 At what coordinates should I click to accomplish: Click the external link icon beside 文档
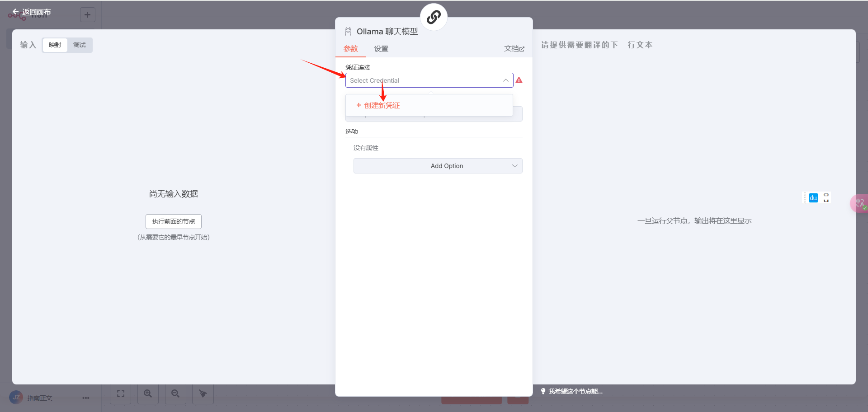[x=522, y=49]
